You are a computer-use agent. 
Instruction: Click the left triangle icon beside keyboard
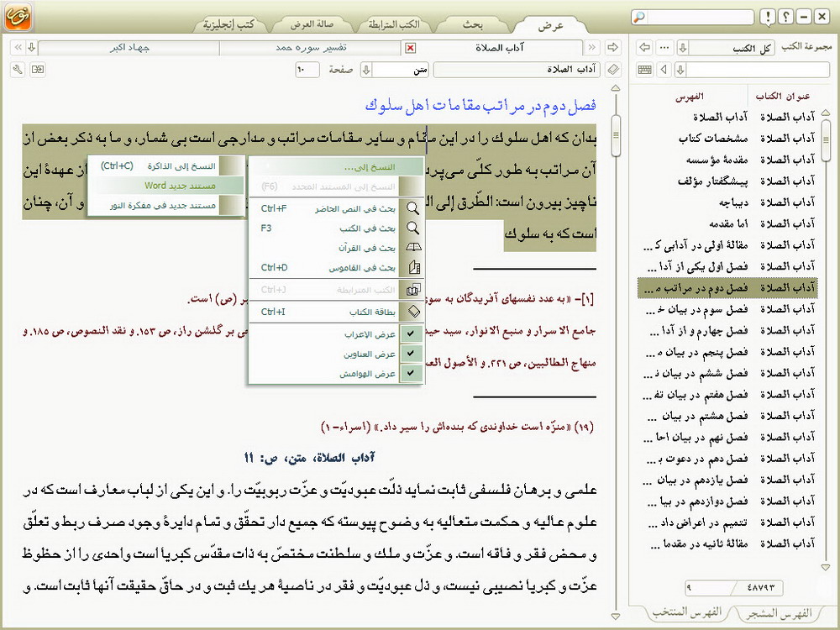click(x=664, y=70)
